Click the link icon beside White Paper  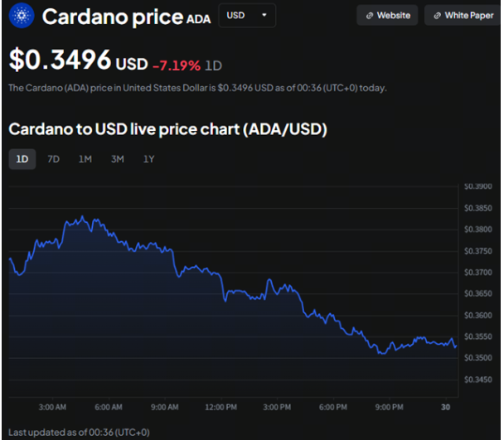click(437, 16)
